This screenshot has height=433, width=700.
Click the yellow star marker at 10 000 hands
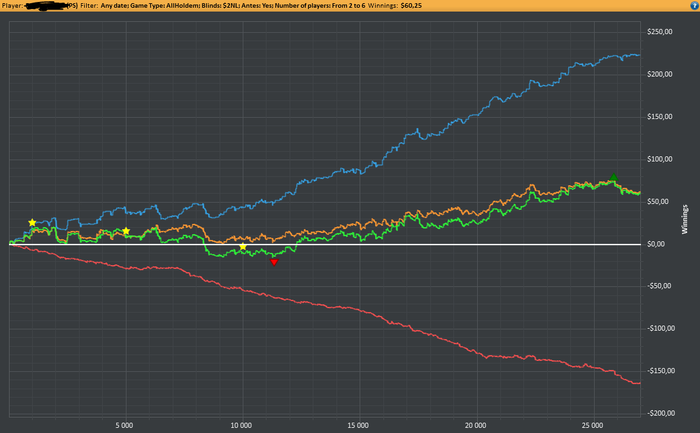coord(242,247)
